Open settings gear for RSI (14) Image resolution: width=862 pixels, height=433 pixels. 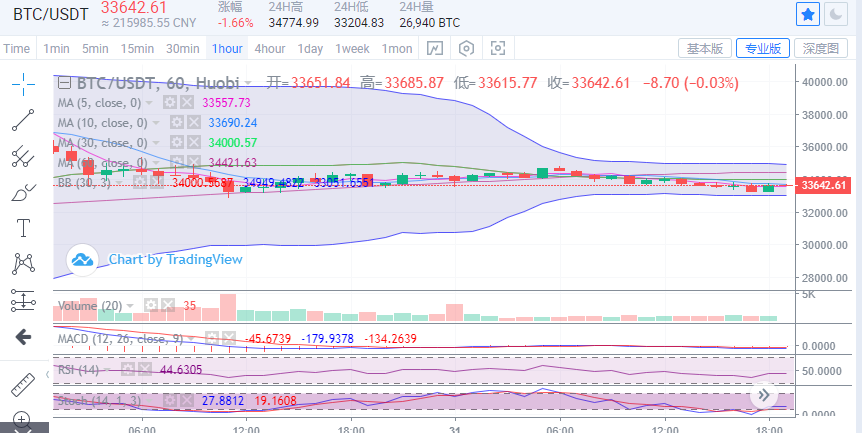129,370
